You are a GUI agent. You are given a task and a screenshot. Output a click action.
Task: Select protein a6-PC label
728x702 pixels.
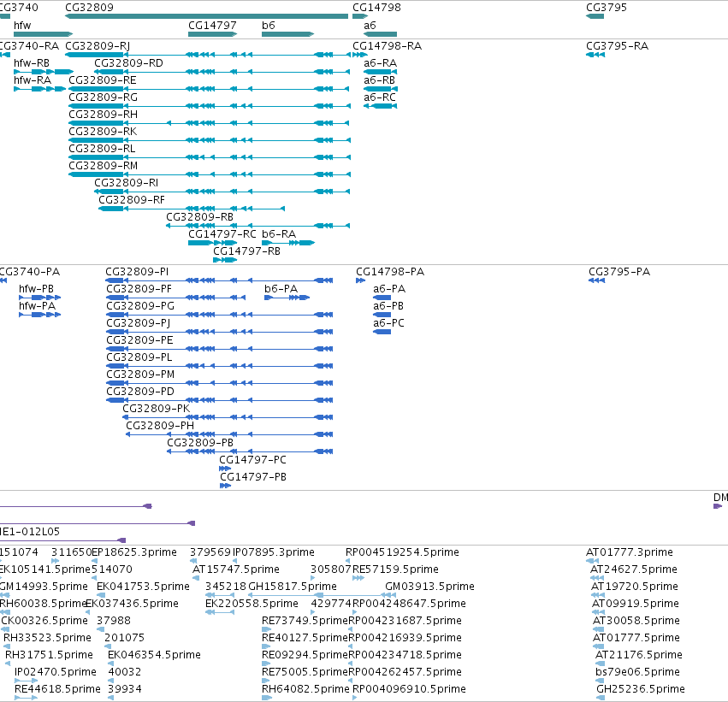click(388, 323)
